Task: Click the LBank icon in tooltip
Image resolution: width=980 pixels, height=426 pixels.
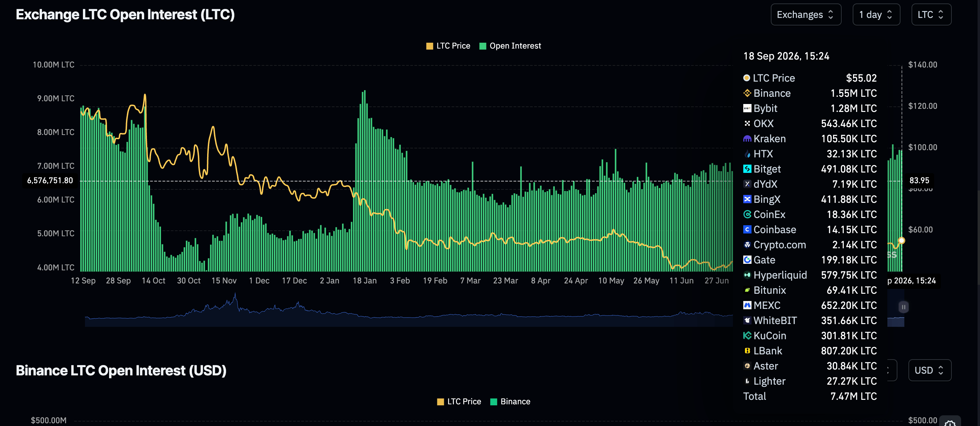Action: point(747,351)
